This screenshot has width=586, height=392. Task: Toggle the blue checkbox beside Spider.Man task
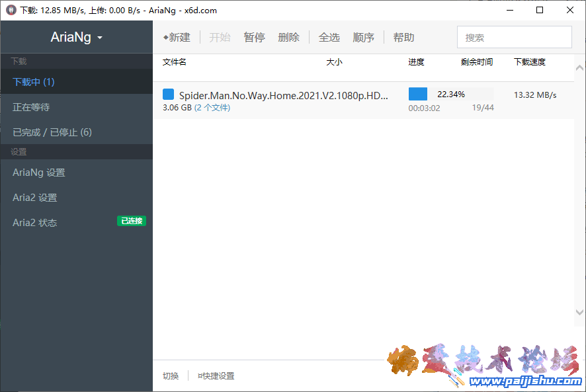point(168,95)
